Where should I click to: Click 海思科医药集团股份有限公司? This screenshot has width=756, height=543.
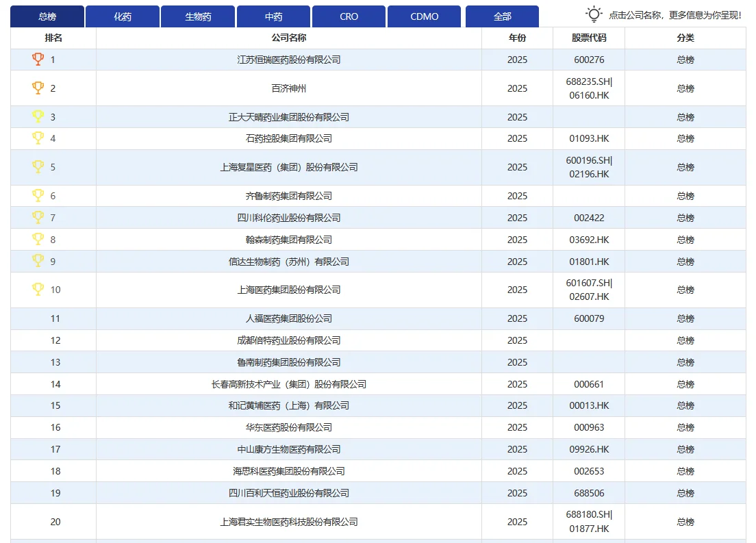point(289,471)
